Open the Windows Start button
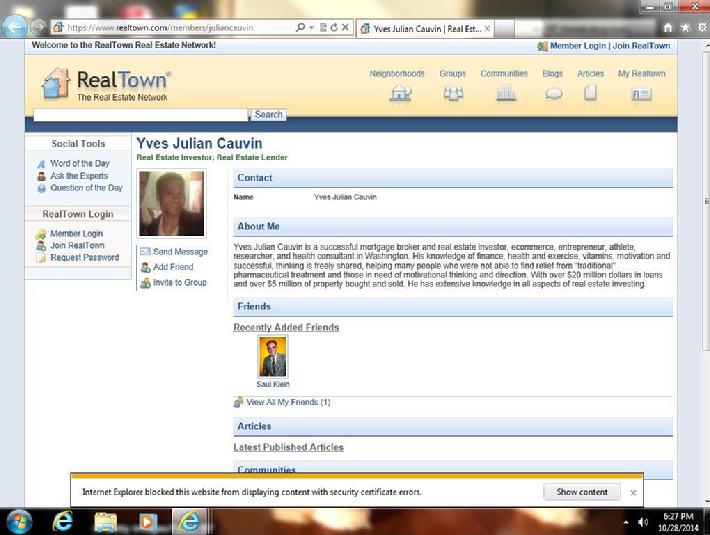 click(x=19, y=521)
